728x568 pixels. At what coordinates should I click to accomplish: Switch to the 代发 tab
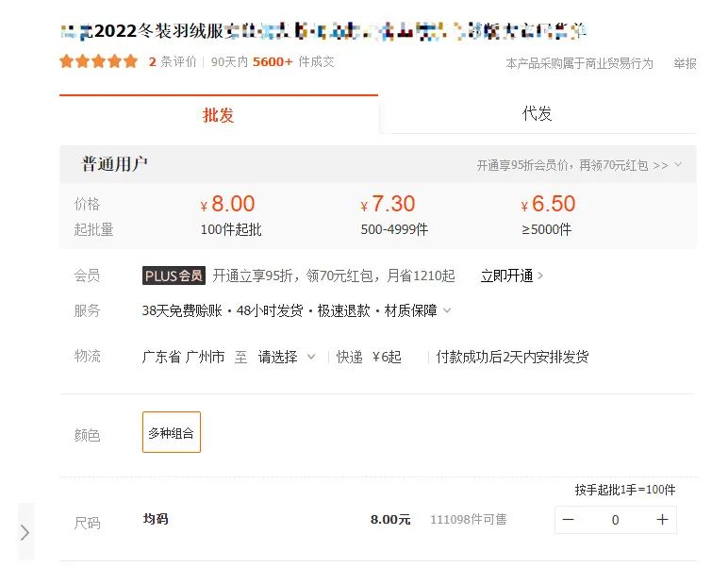[538, 114]
